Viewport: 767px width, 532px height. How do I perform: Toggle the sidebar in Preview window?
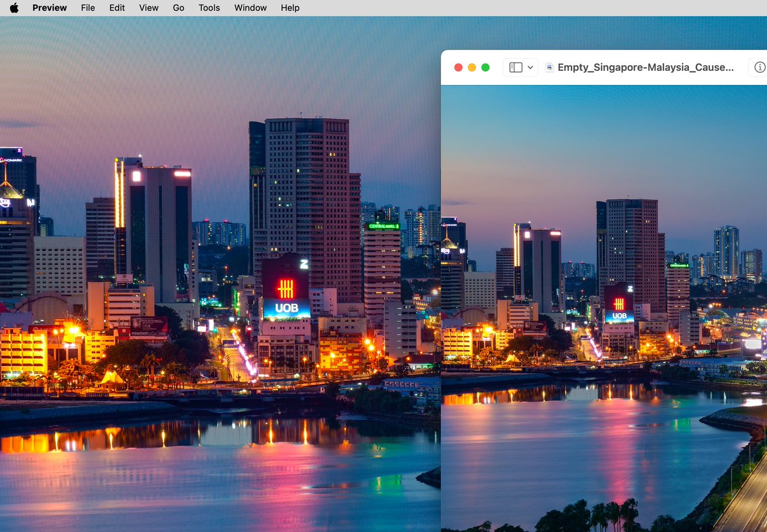[516, 67]
